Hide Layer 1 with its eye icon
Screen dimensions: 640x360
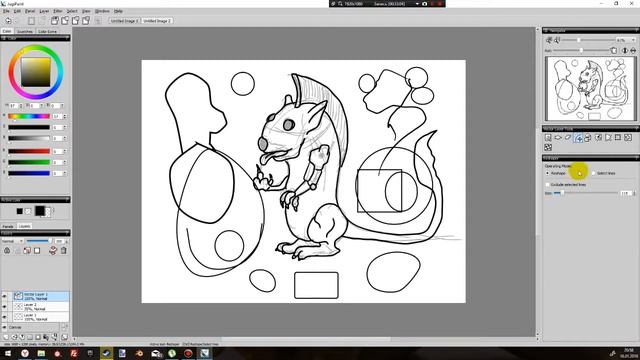pyautogui.click(x=4, y=317)
